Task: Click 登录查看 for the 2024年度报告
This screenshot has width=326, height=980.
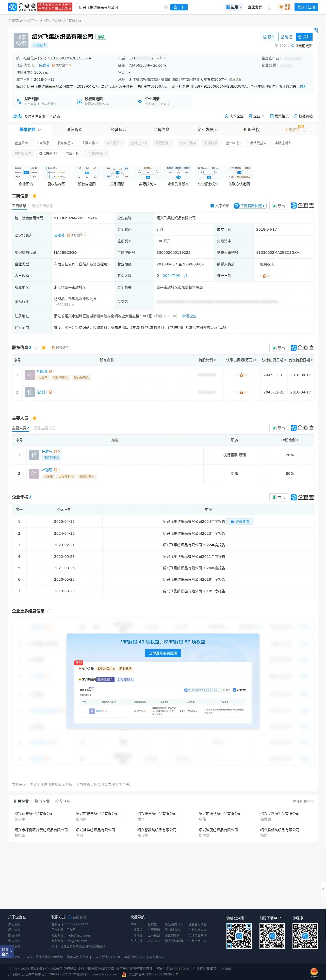Action: 240,521
